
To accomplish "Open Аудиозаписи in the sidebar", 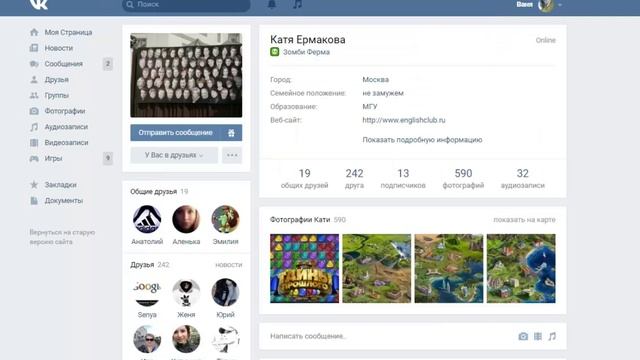I will 66,127.
